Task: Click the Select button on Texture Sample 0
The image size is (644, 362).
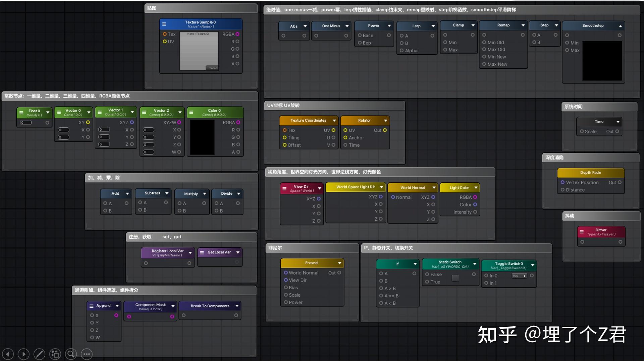Action: (x=213, y=68)
